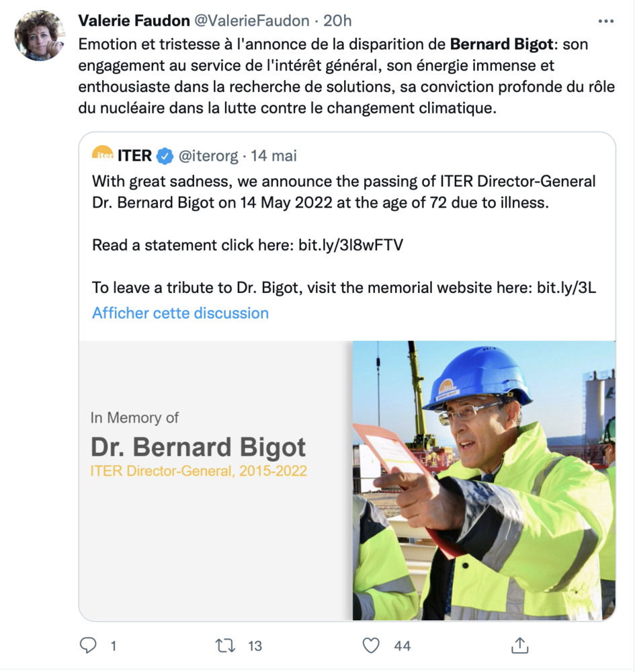635x672 pixels.
Task: Open the photo of Bernard Bigot in hard hat
Action: pos(484,480)
